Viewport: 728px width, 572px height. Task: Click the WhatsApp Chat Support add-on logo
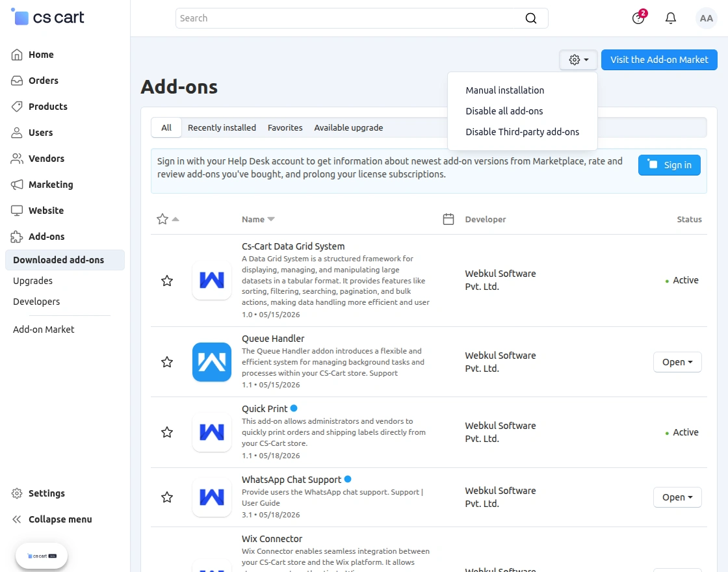coord(212,497)
